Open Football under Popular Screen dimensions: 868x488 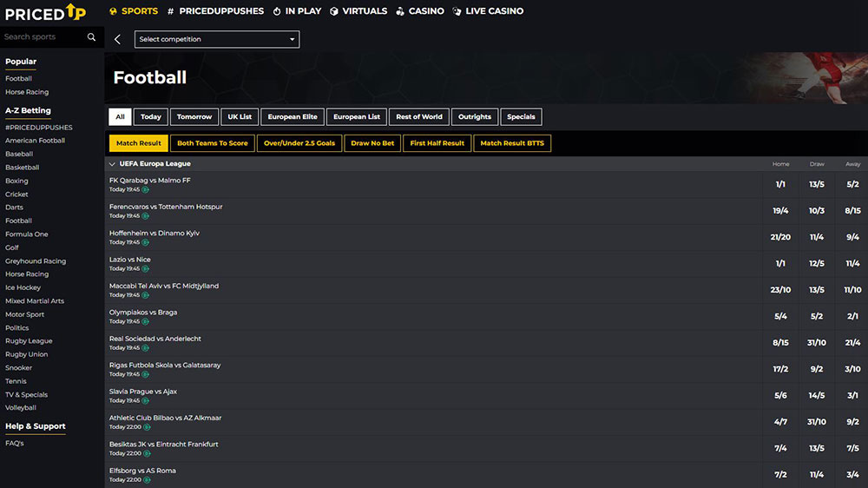coord(18,79)
